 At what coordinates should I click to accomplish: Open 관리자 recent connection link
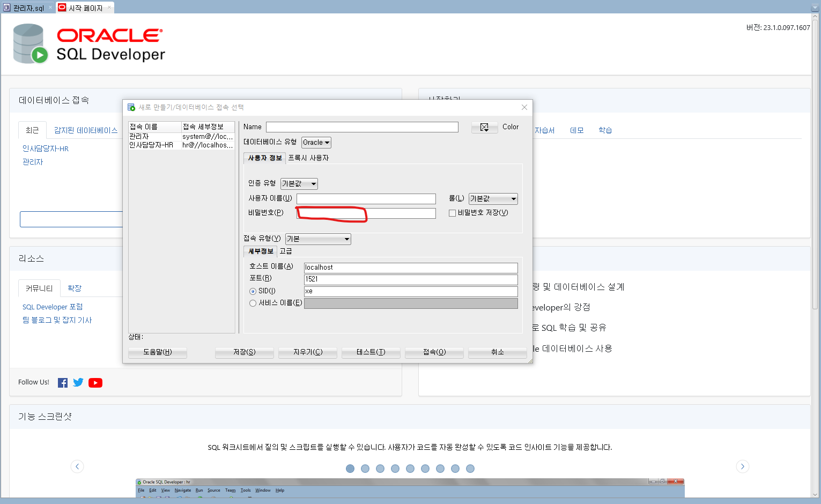[33, 162]
